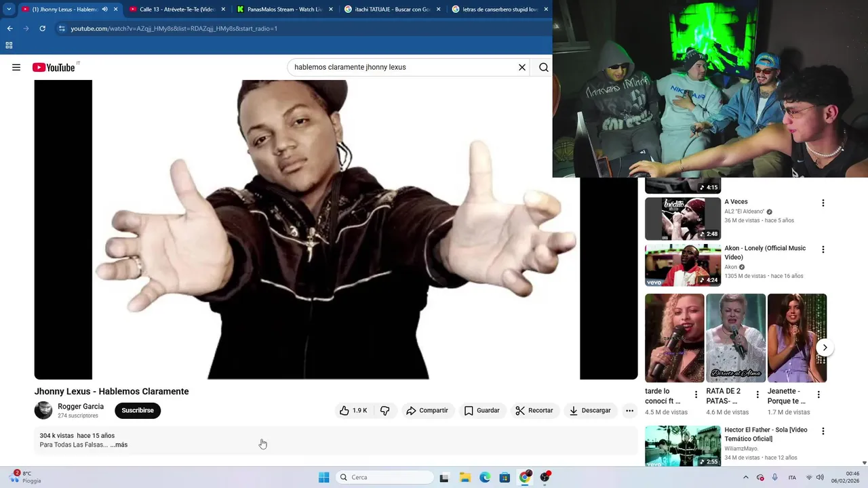Expand the description with ...más
868x488 pixels.
click(119, 445)
